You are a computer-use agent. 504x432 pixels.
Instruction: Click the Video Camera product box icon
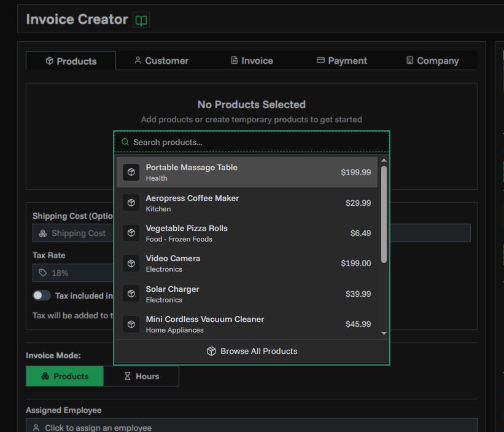click(x=131, y=264)
